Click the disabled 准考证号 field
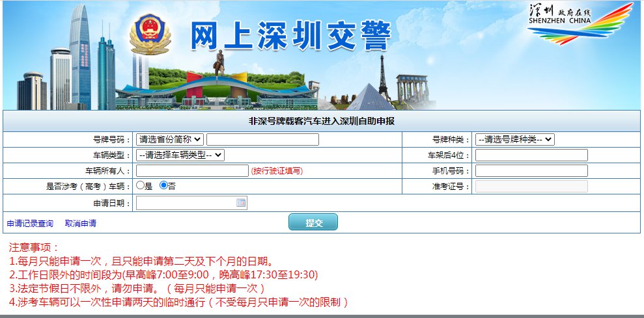Image resolution: width=644 pixels, height=318 pixels. click(531, 187)
